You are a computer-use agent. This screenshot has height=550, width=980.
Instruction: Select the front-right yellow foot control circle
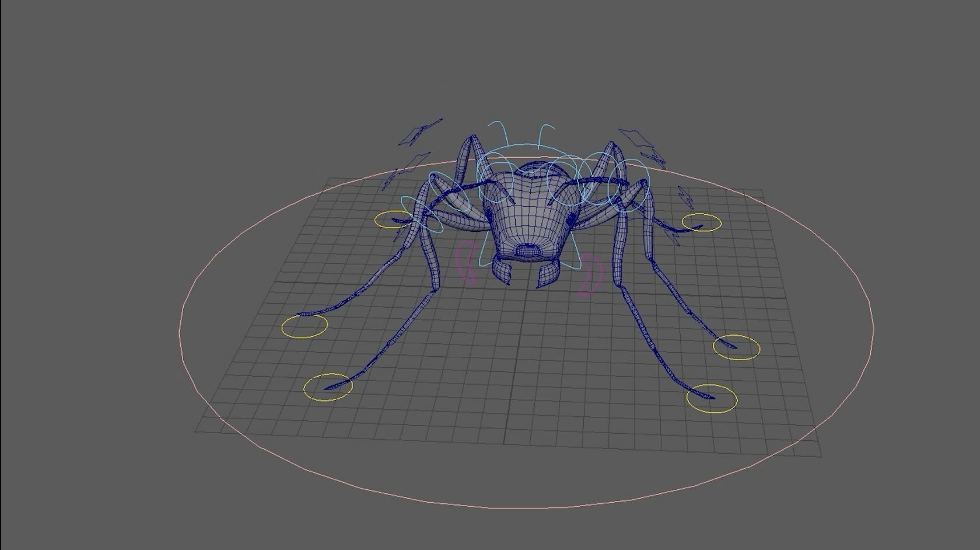[x=701, y=222]
